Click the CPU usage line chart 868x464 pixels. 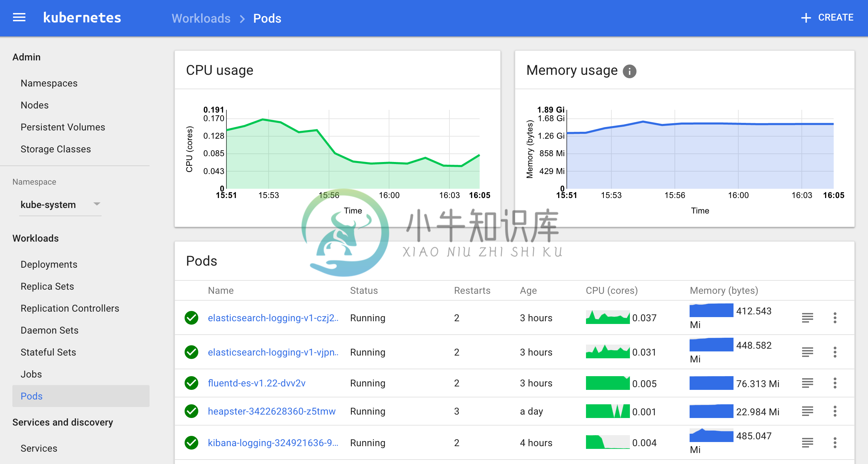point(353,149)
